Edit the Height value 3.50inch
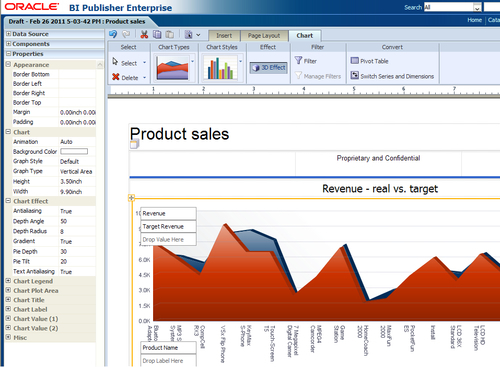Screen dimensions: 500x367 click(71, 181)
